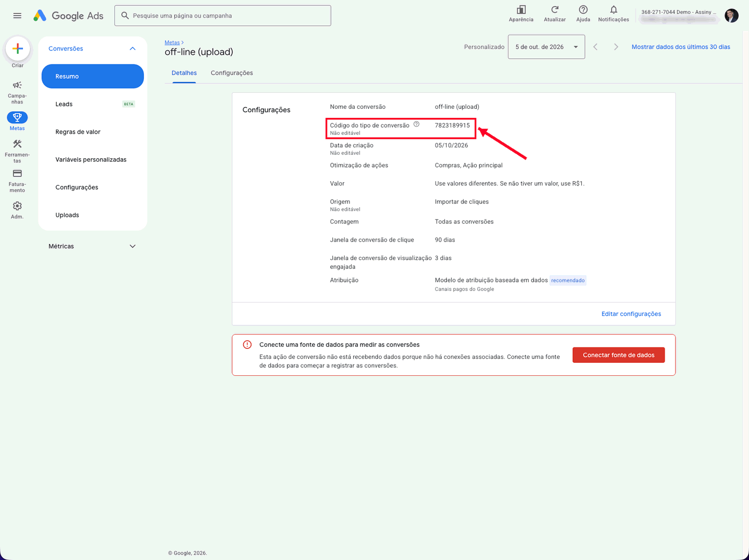Select the conversion code 7823189915

tap(452, 125)
